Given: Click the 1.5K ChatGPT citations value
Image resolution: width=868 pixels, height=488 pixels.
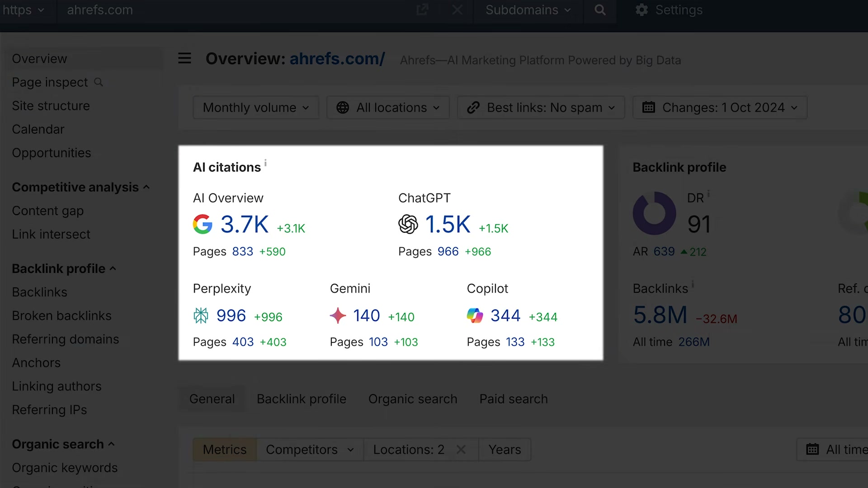Looking at the screenshot, I should (448, 224).
